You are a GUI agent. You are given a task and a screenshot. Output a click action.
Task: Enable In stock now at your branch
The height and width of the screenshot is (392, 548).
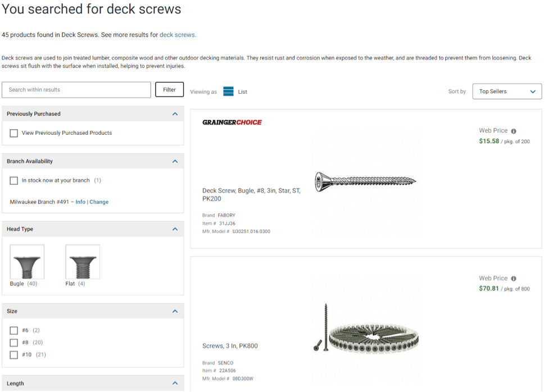point(14,181)
